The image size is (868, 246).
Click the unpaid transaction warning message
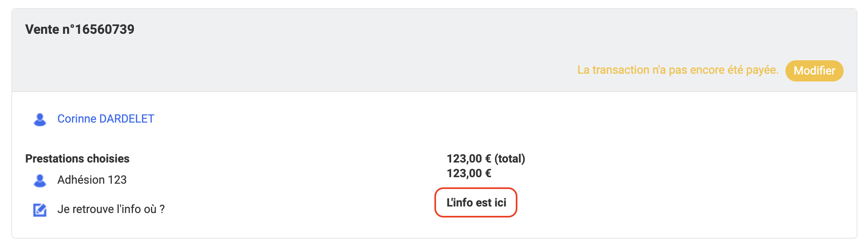[678, 70]
